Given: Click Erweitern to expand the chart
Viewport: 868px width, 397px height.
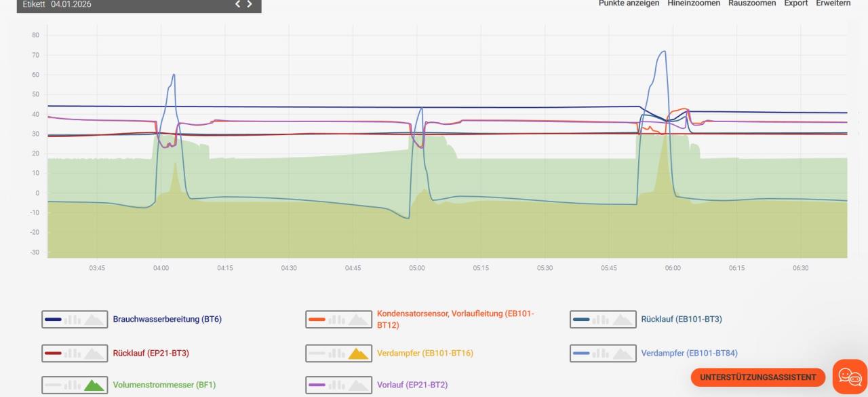Looking at the screenshot, I should (x=833, y=3).
